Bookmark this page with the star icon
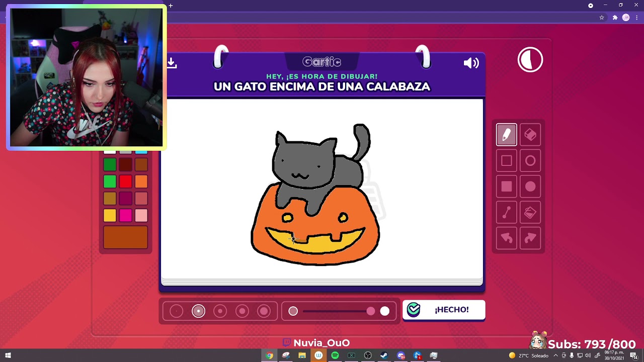 pos(602,18)
